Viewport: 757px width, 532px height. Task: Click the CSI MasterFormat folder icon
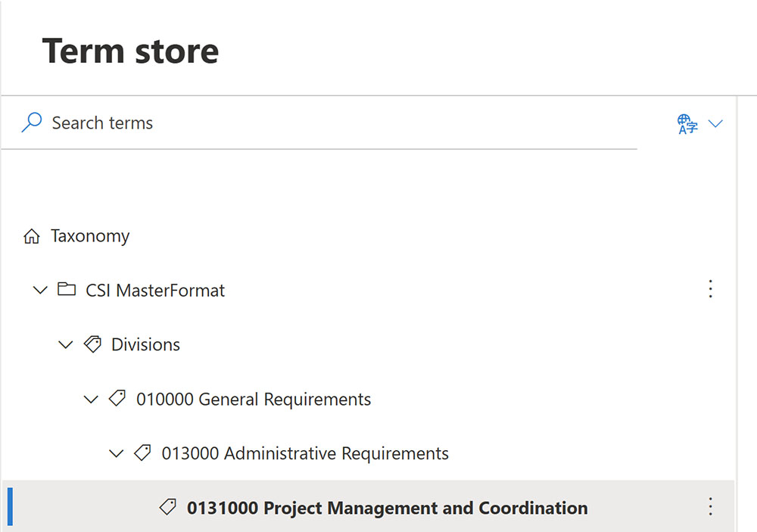(67, 289)
